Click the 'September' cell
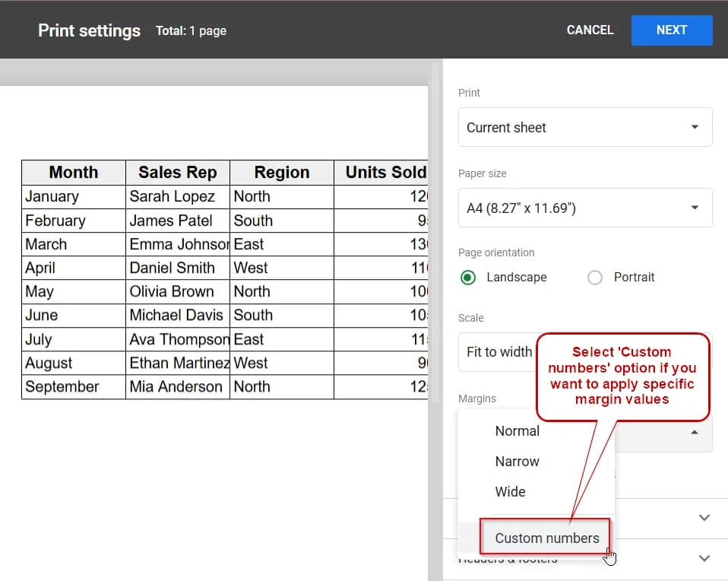This screenshot has height=581, width=728. pyautogui.click(x=74, y=387)
